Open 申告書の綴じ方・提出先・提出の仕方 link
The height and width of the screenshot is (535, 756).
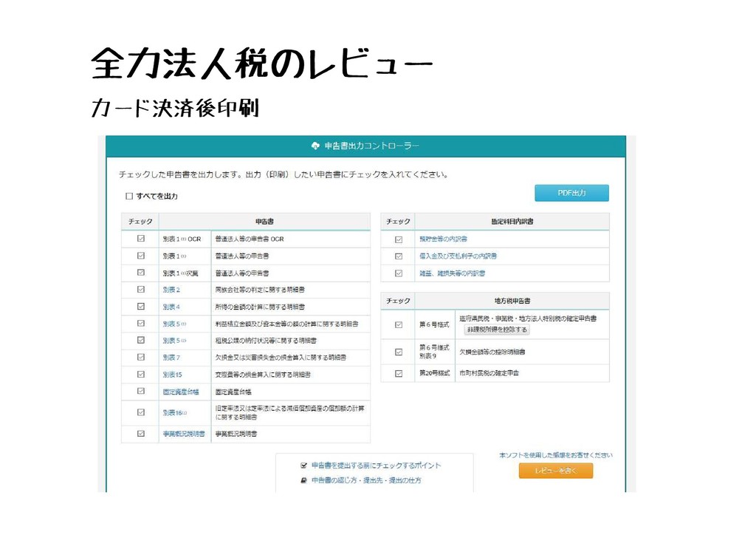pos(366,480)
